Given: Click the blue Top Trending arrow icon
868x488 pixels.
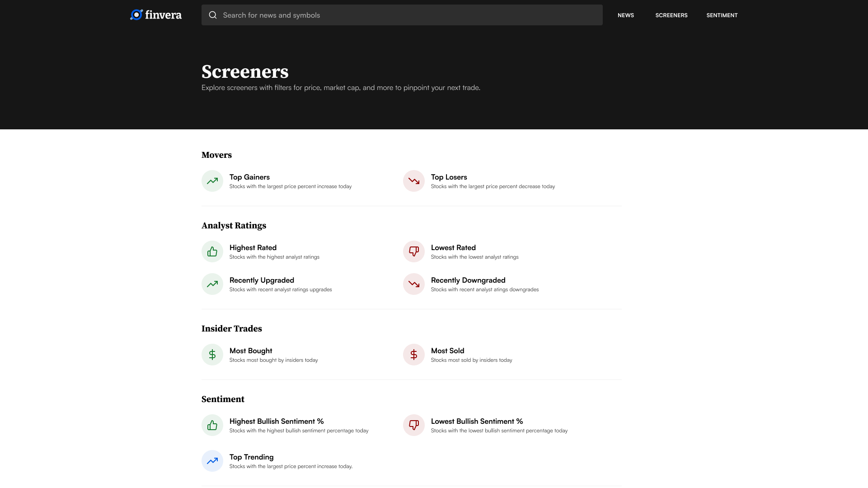Looking at the screenshot, I should [x=212, y=461].
